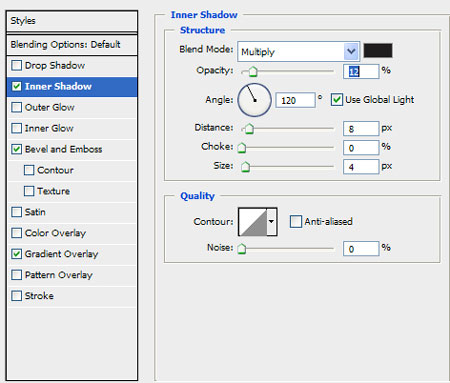The width and height of the screenshot is (450, 383).
Task: Click the Contour curve thumbnail
Action: point(253,222)
